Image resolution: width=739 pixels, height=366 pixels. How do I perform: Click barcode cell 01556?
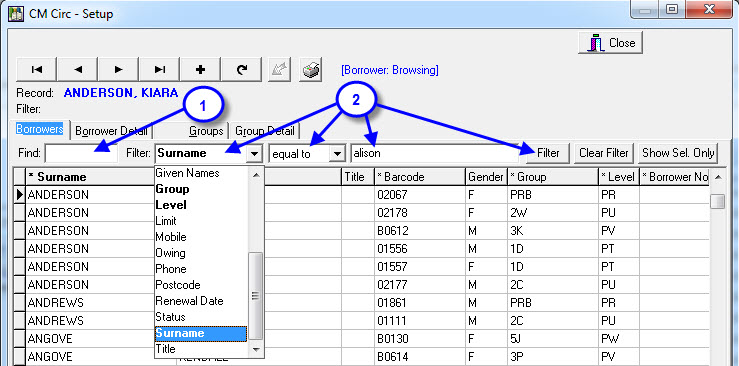click(x=420, y=249)
